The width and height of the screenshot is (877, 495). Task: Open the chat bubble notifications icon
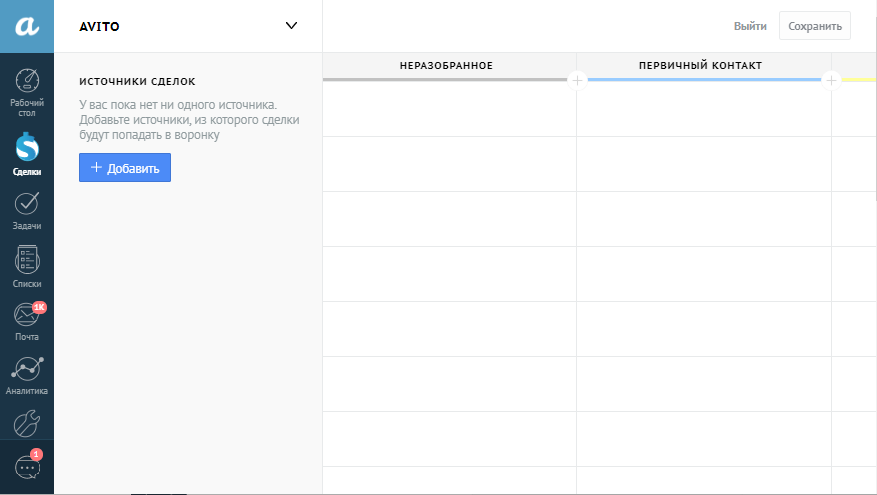tap(27, 468)
